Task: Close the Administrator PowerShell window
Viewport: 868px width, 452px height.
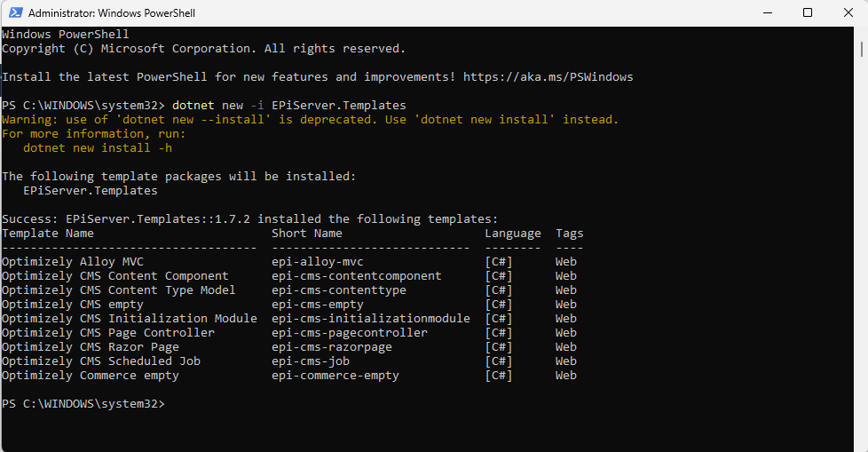Action: 848,13
